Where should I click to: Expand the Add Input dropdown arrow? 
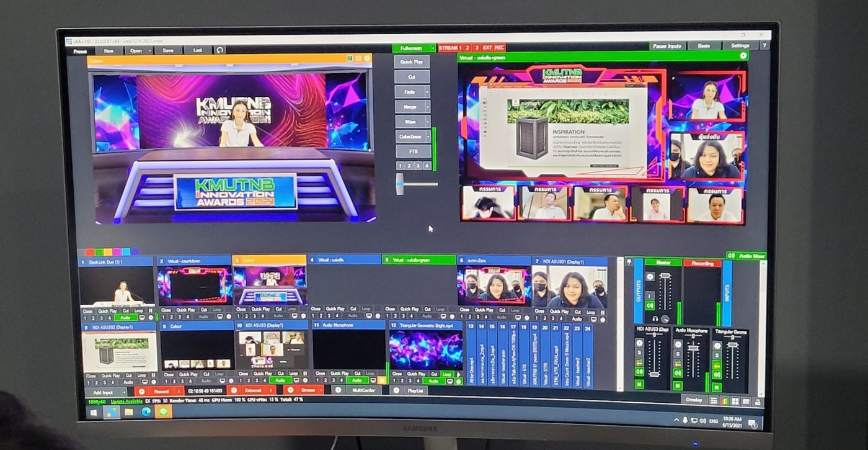[x=125, y=392]
